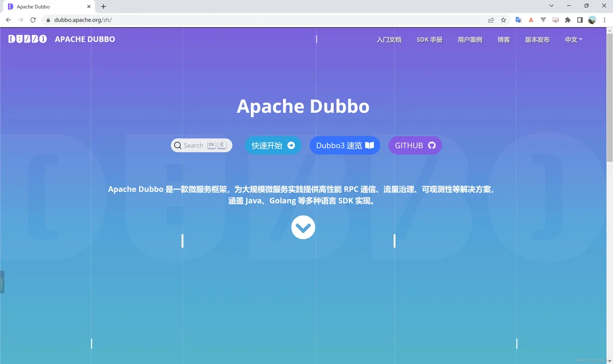Open 版本发布 in the navbar
The height and width of the screenshot is (364, 613).
537,39
